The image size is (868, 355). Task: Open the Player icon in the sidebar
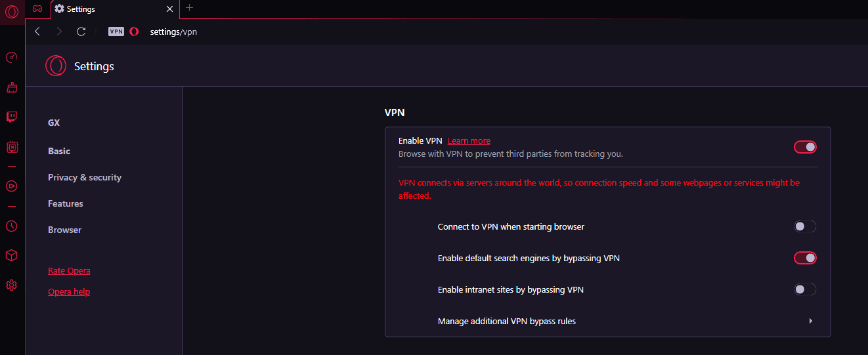click(x=11, y=186)
